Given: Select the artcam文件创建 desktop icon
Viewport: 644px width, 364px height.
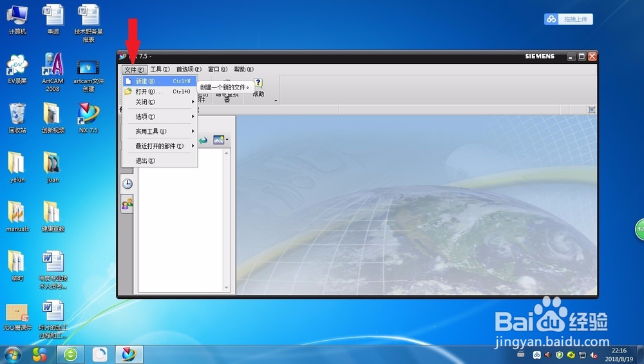Looking at the screenshot, I should click(88, 75).
